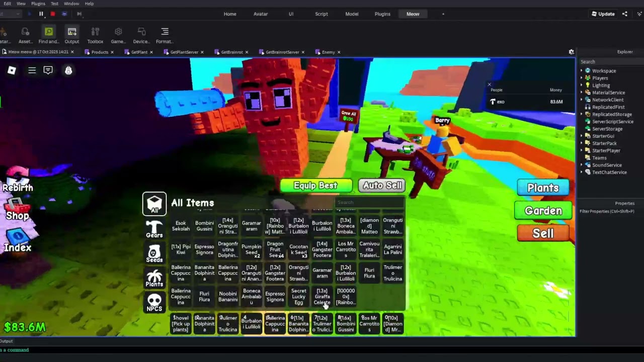This screenshot has height=362, width=644.
Task: Expand the SoundService node
Action: coord(582,165)
